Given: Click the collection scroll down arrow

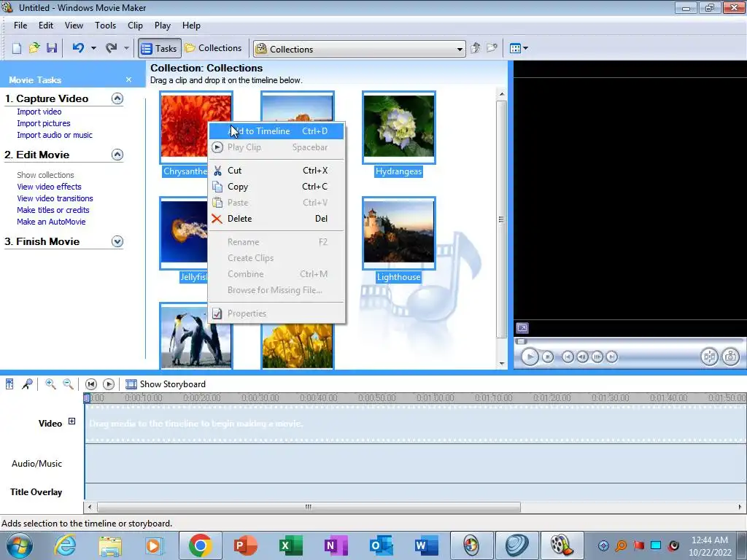Looking at the screenshot, I should click(x=502, y=364).
